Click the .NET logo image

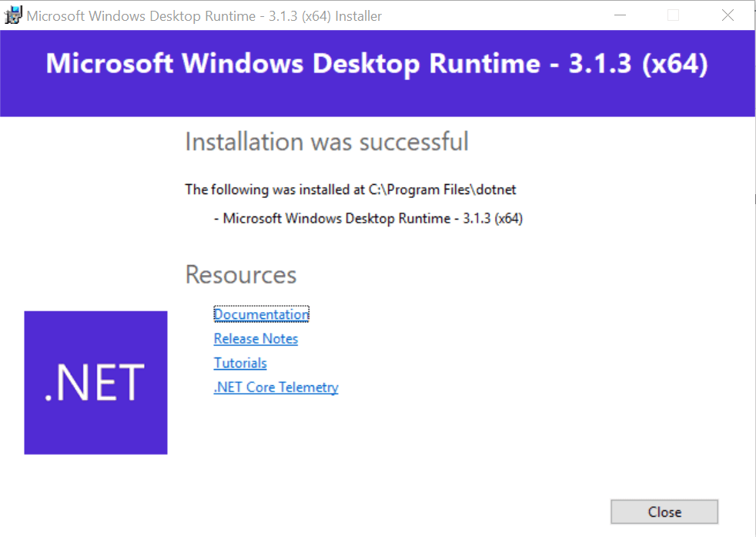[96, 383]
